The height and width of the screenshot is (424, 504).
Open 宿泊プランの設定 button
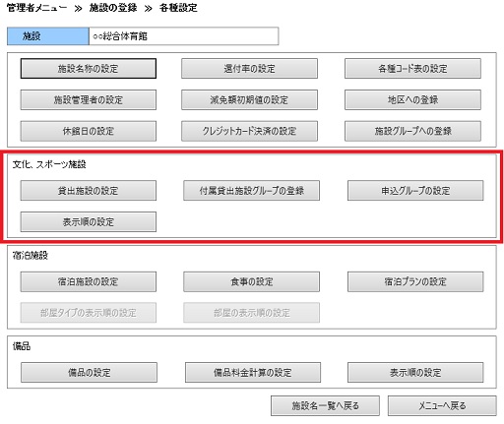pyautogui.click(x=415, y=281)
